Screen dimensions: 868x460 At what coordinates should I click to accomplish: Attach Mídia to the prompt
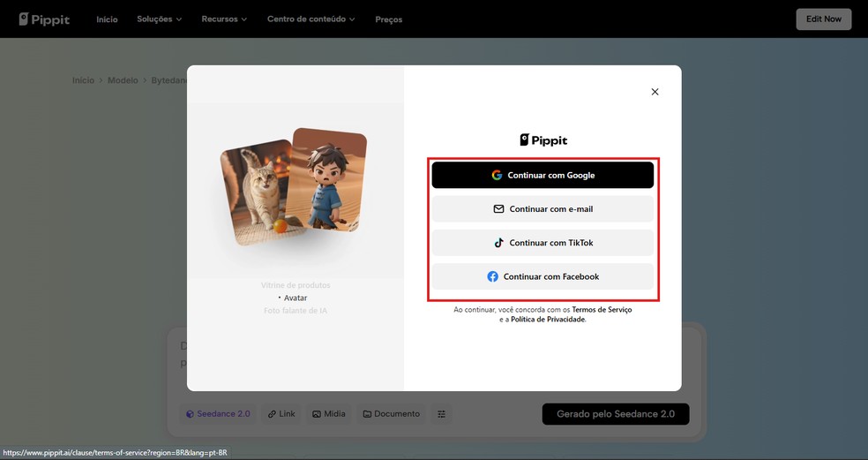328,413
